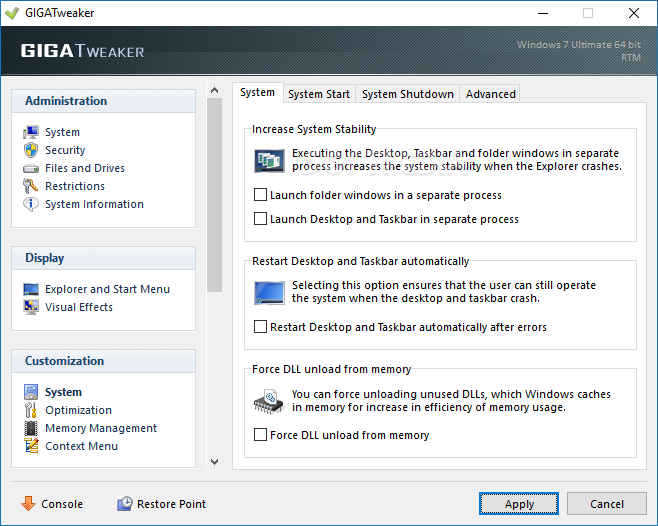Click the Memory Management chip icon

pos(31,428)
